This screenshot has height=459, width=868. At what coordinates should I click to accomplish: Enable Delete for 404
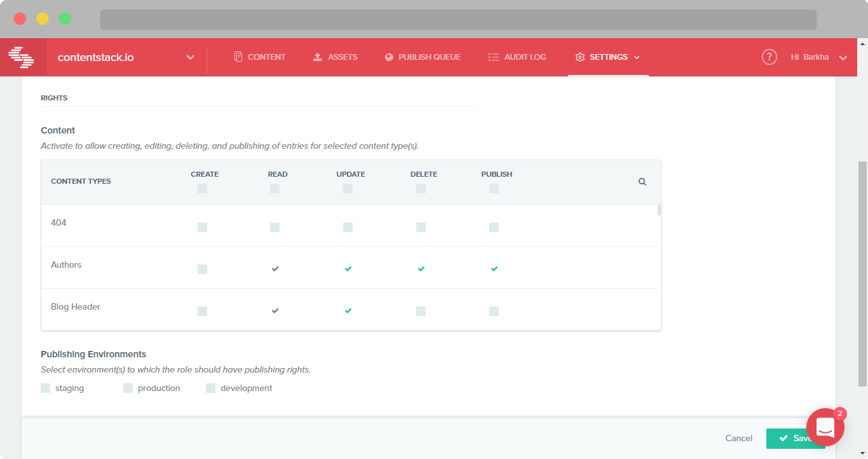click(421, 227)
